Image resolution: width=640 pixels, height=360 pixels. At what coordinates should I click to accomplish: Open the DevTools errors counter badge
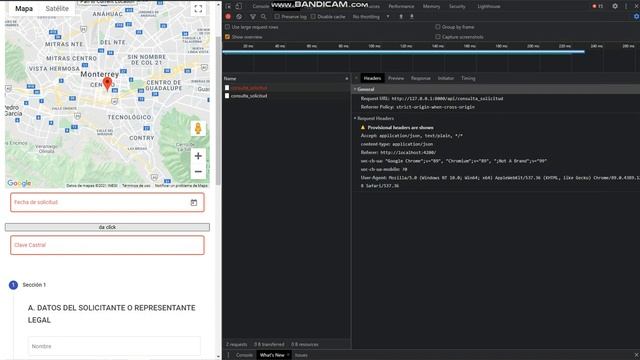pyautogui.click(x=598, y=6)
